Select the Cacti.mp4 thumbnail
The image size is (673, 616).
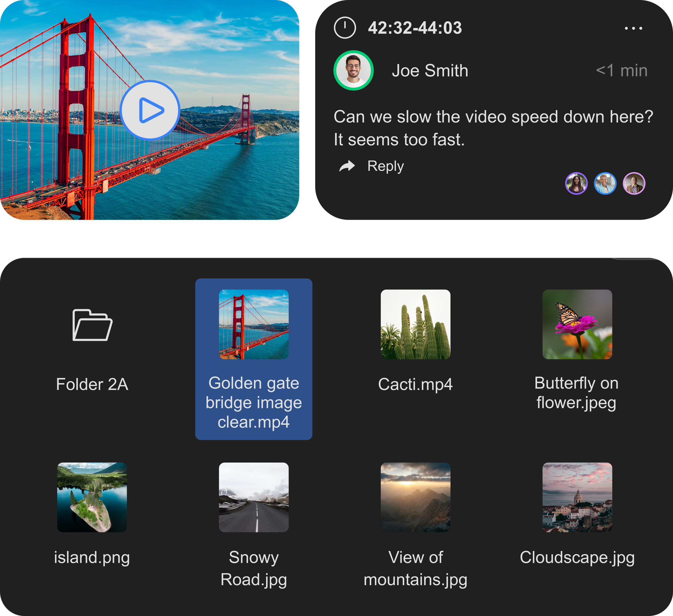(x=415, y=324)
